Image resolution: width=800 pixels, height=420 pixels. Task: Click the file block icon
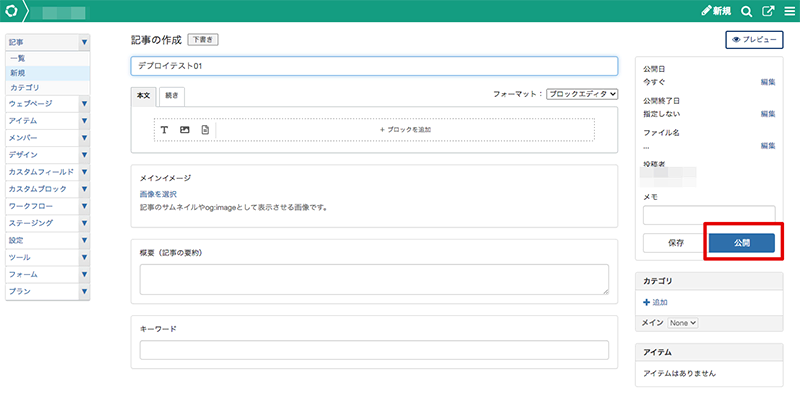(205, 130)
